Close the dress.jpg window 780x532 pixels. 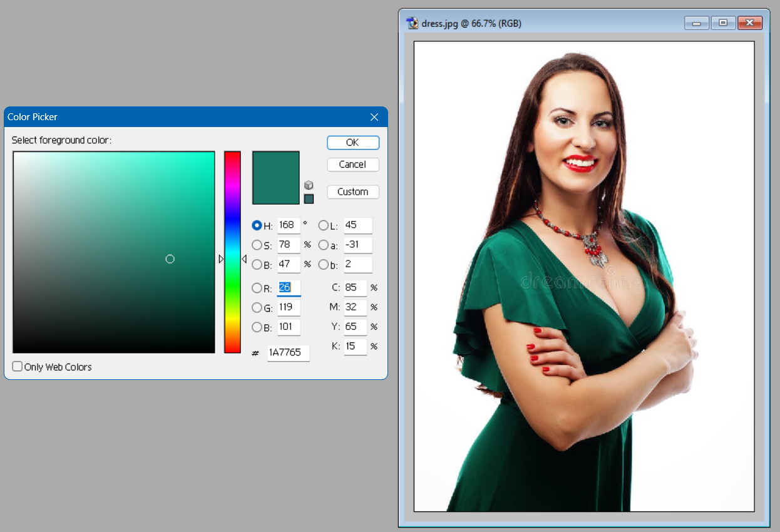coord(750,23)
